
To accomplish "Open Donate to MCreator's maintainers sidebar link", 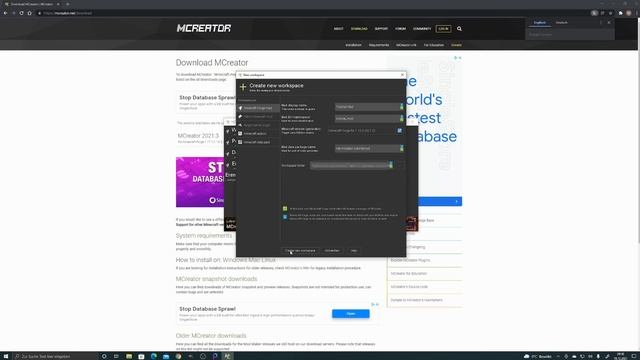I will click(416, 300).
